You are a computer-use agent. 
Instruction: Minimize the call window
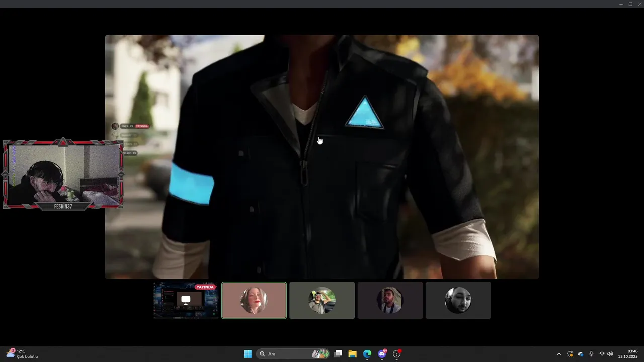[621, 4]
